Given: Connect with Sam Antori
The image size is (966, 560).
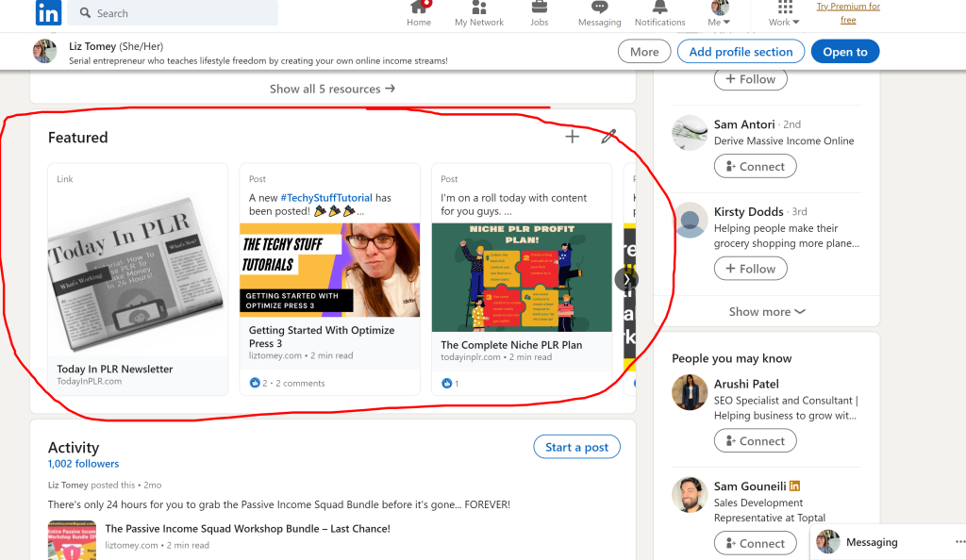Looking at the screenshot, I should coord(755,166).
